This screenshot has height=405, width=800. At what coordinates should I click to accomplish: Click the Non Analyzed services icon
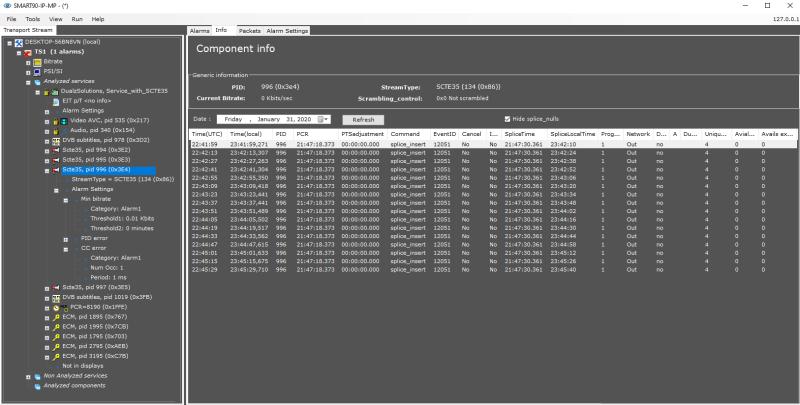coord(37,376)
